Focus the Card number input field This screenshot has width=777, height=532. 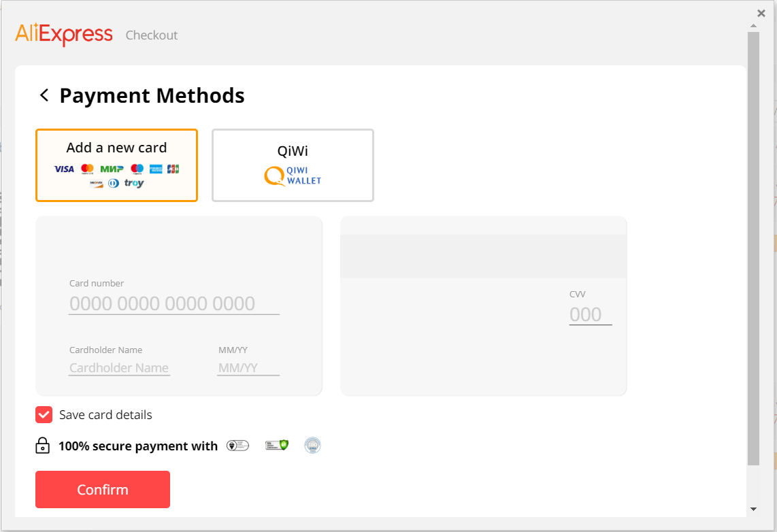pos(174,303)
